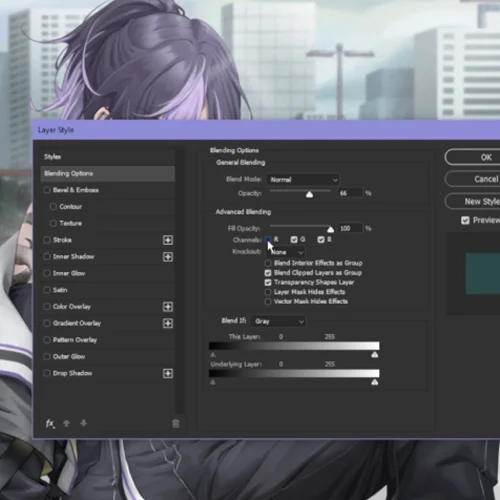Click the fx add layer style icon
This screenshot has height=500, width=500.
(50, 424)
